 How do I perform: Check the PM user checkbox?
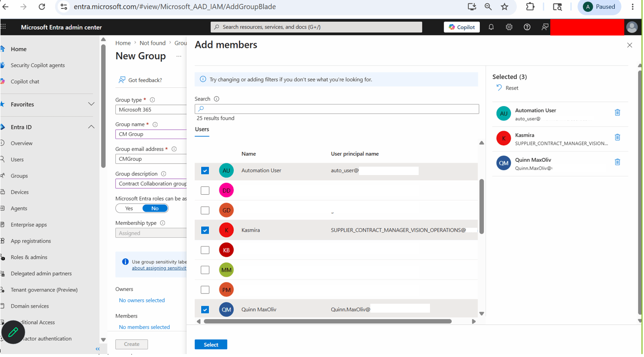pyautogui.click(x=205, y=290)
